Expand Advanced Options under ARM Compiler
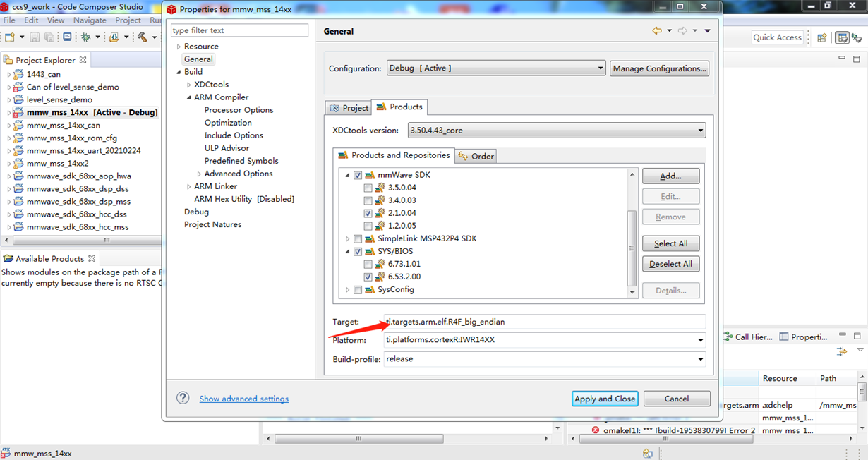The width and height of the screenshot is (868, 460). coord(199,174)
